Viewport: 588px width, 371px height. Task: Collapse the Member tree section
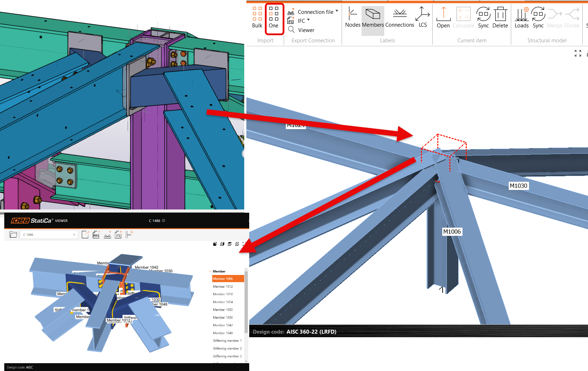(x=210, y=271)
